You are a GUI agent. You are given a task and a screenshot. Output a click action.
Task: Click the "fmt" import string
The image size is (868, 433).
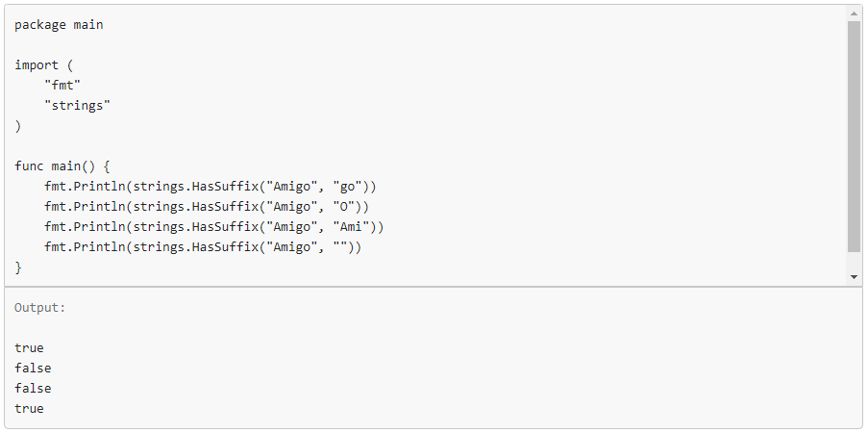(62, 86)
